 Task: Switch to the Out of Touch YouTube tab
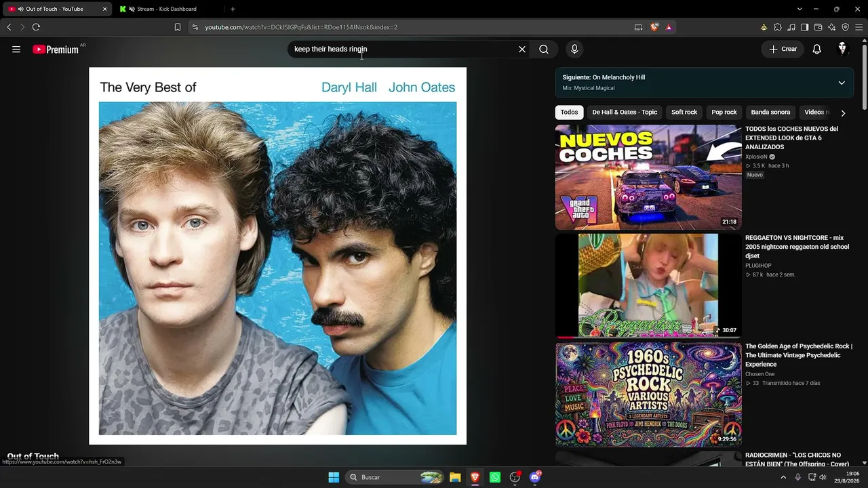(58, 9)
